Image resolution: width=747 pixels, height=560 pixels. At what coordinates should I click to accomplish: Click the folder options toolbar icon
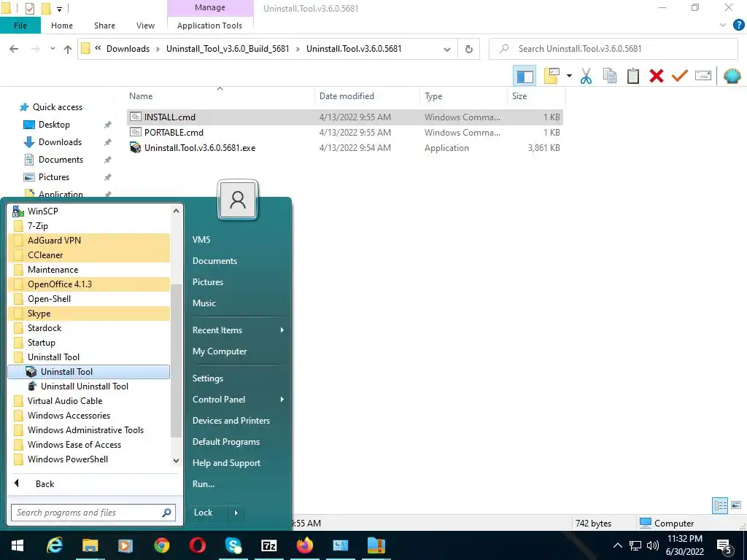[x=551, y=76]
